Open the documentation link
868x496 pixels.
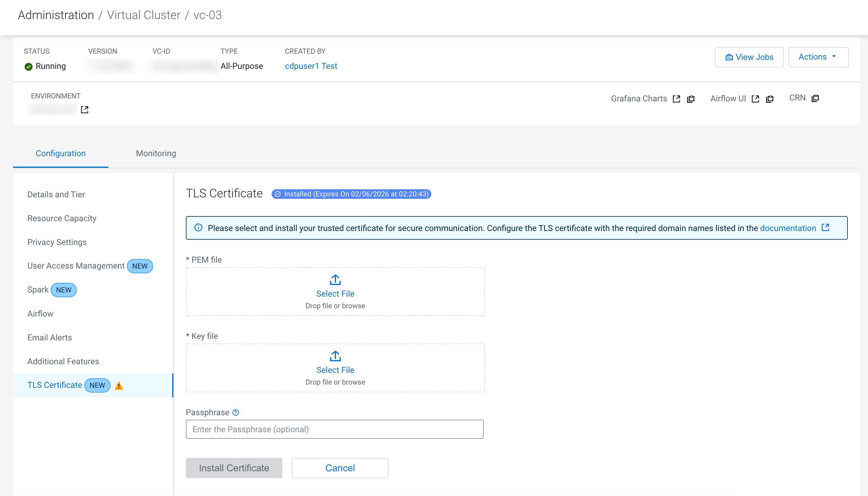(788, 228)
